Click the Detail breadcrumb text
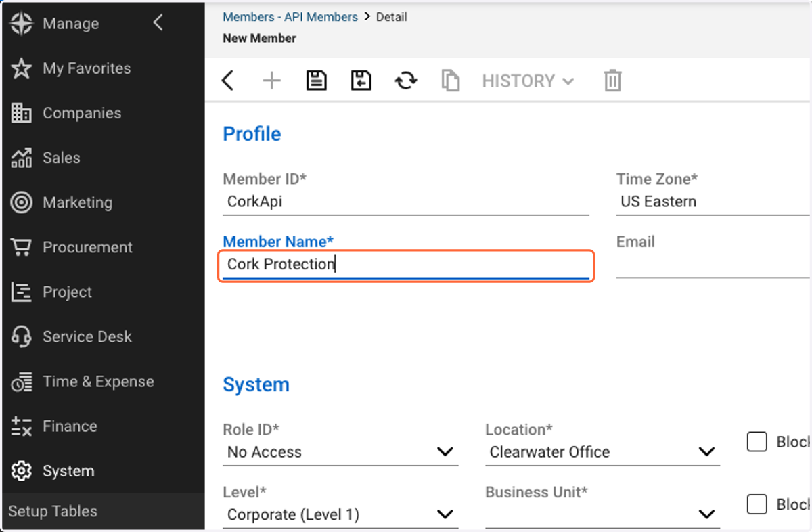The width and height of the screenshot is (812, 532). [x=392, y=16]
